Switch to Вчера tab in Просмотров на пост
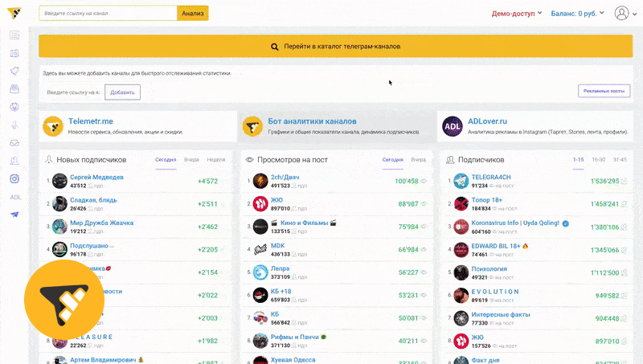The image size is (643, 364). (419, 159)
